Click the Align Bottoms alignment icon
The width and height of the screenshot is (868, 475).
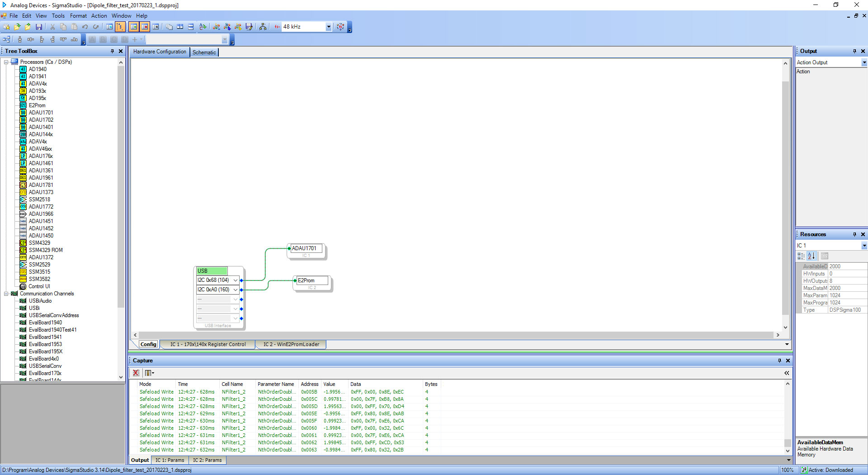(74, 39)
